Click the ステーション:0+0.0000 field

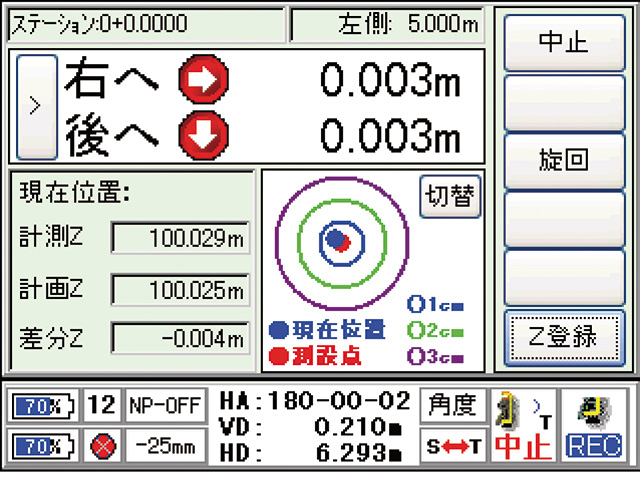coord(146,24)
